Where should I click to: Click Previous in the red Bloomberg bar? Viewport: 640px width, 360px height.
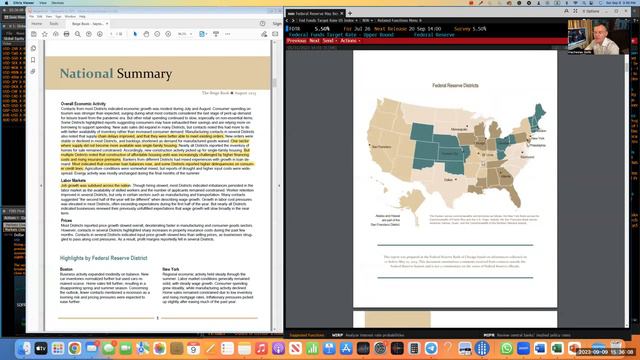(296, 41)
